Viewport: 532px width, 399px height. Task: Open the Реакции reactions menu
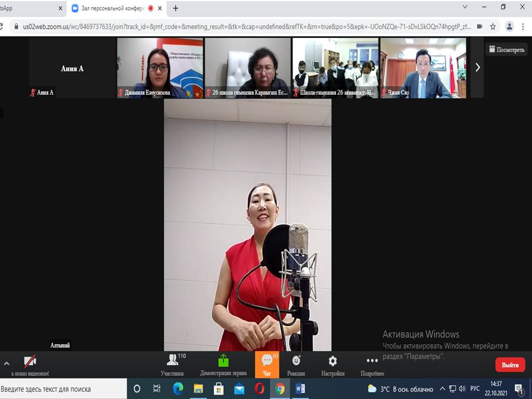[x=296, y=365]
